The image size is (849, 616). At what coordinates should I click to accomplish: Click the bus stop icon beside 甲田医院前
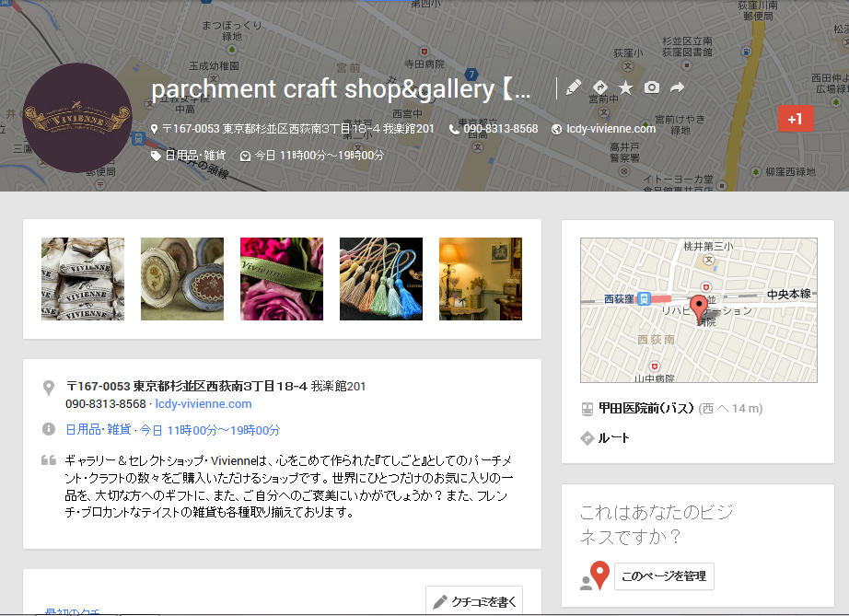click(x=587, y=409)
